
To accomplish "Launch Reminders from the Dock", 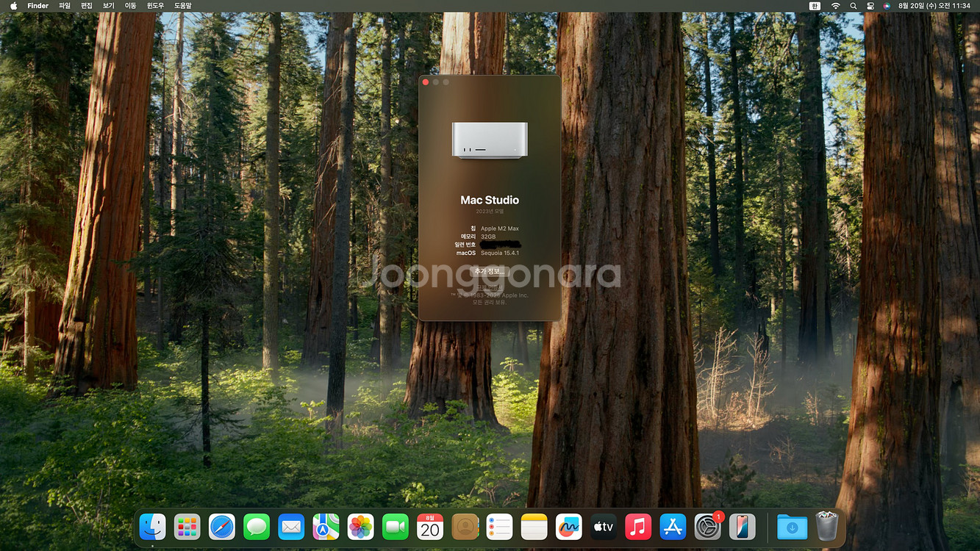I will tap(499, 527).
